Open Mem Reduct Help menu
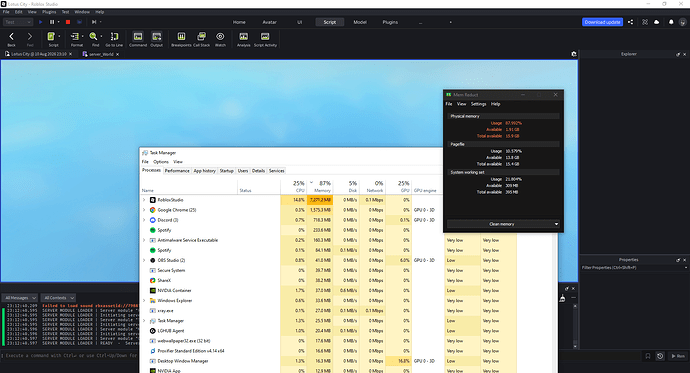 click(x=495, y=104)
